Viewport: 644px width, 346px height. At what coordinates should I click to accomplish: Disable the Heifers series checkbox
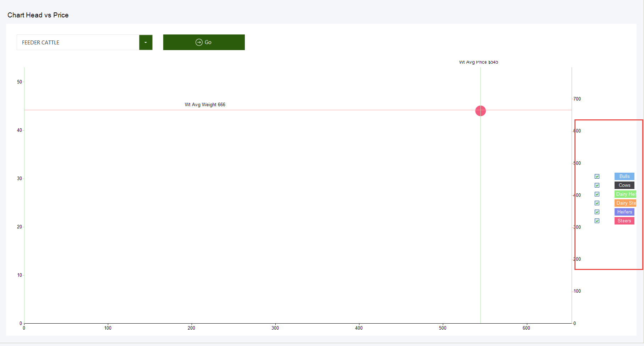(x=597, y=212)
